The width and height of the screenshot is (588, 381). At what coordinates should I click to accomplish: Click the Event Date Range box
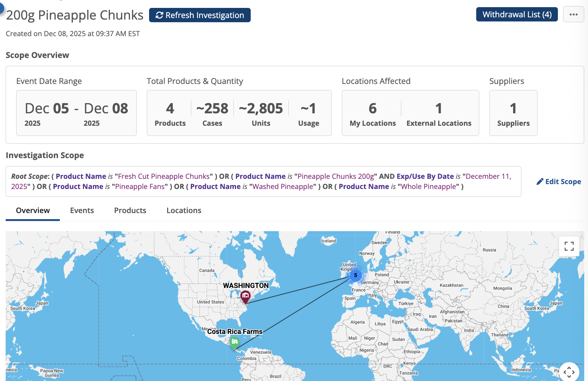(76, 113)
